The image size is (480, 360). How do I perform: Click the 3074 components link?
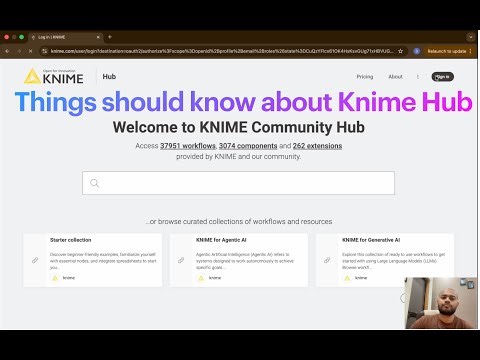coord(248,146)
